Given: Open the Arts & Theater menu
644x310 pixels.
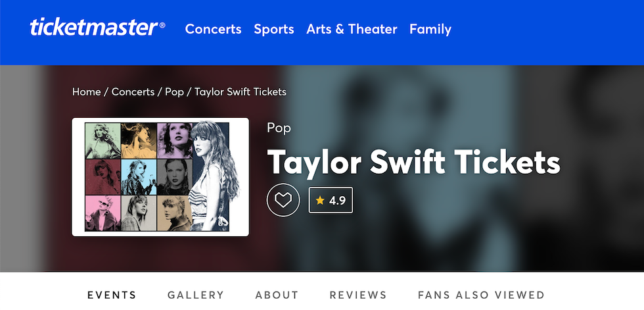Looking at the screenshot, I should pyautogui.click(x=352, y=29).
